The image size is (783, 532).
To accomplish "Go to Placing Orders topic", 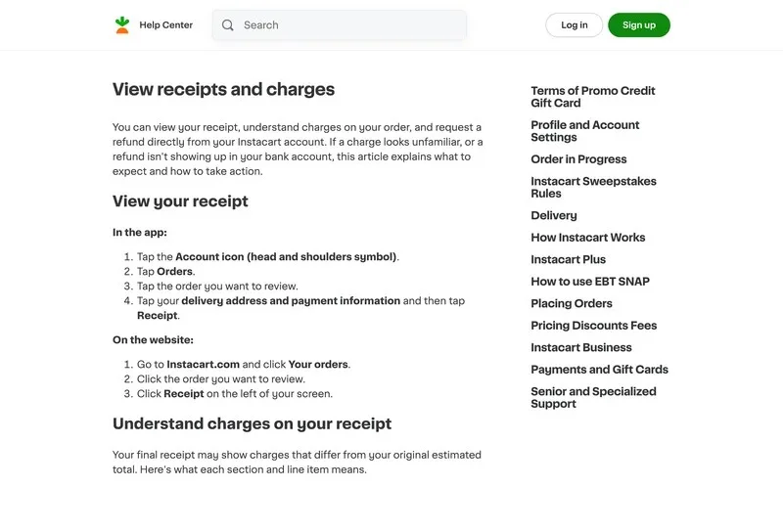I will coord(572,303).
